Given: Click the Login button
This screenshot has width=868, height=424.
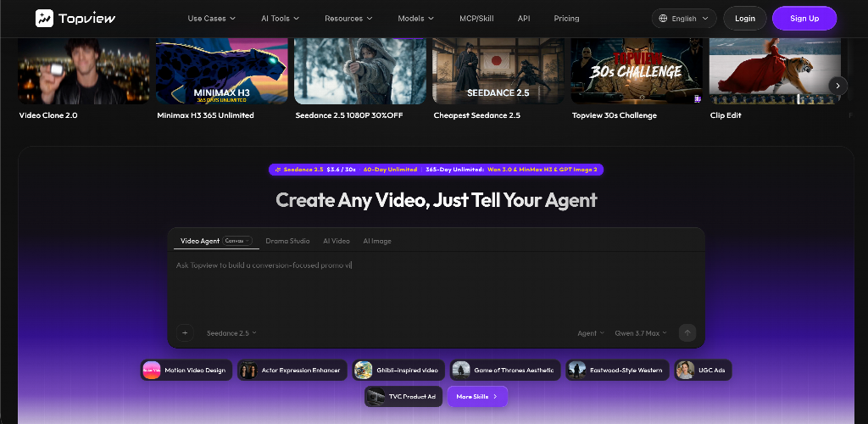Looking at the screenshot, I should [745, 19].
